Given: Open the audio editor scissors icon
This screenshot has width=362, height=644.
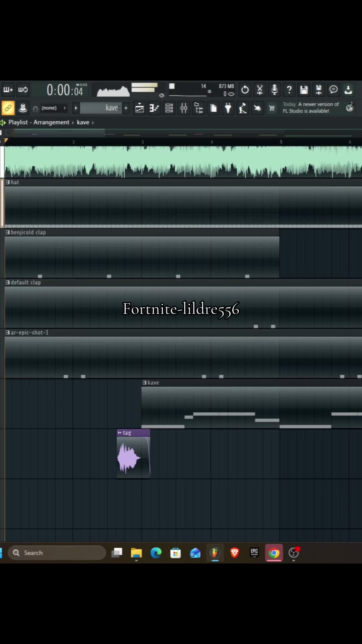Looking at the screenshot, I should pos(260,90).
